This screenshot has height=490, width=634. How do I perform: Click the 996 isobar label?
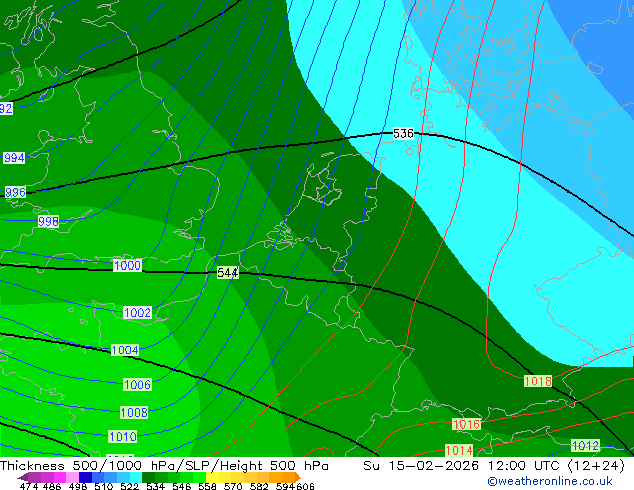(x=15, y=192)
